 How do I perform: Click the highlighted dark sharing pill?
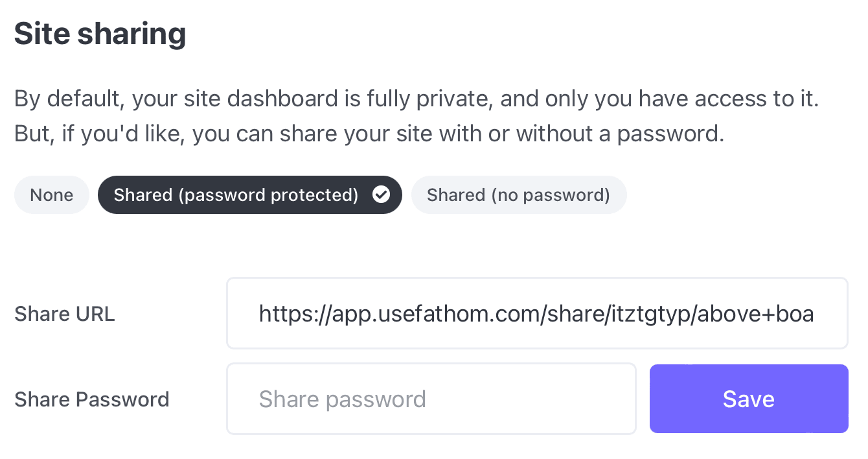249,194
